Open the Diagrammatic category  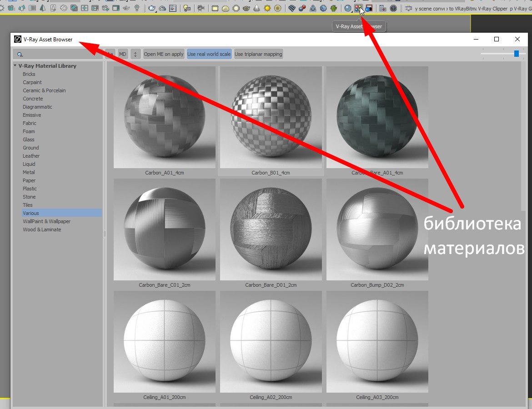(x=37, y=107)
